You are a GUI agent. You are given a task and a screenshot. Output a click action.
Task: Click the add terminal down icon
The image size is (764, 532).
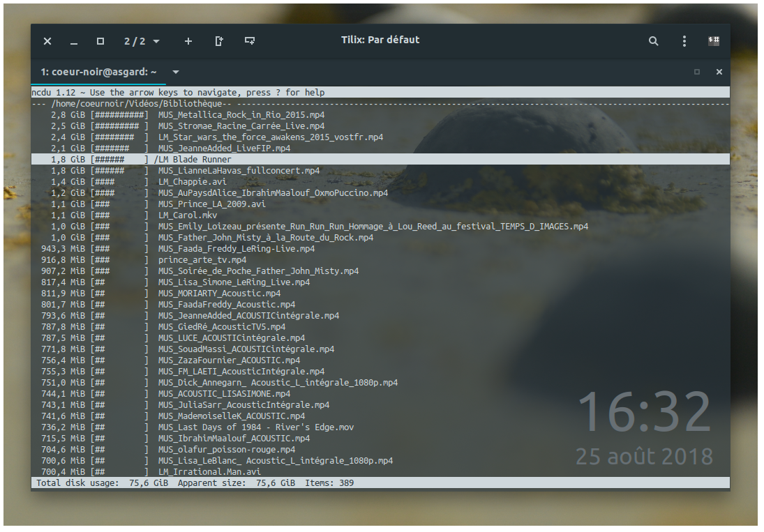[250, 41]
